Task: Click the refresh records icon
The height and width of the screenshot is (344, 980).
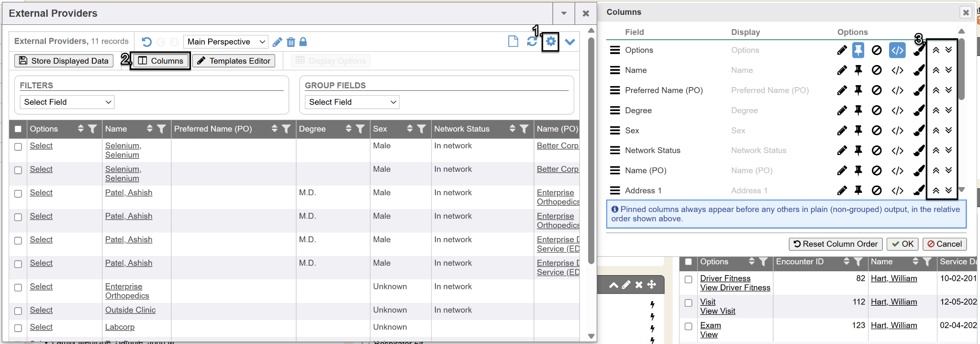Action: (532, 42)
